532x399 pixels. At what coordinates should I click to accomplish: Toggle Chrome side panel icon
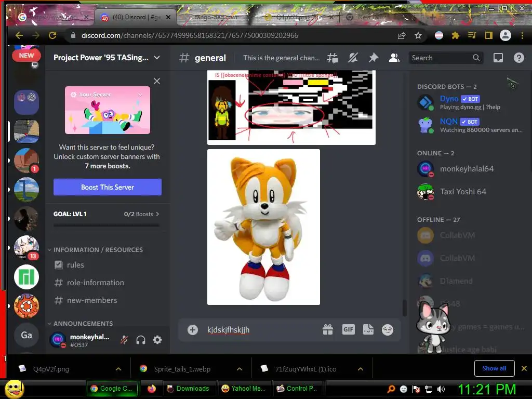488,35
